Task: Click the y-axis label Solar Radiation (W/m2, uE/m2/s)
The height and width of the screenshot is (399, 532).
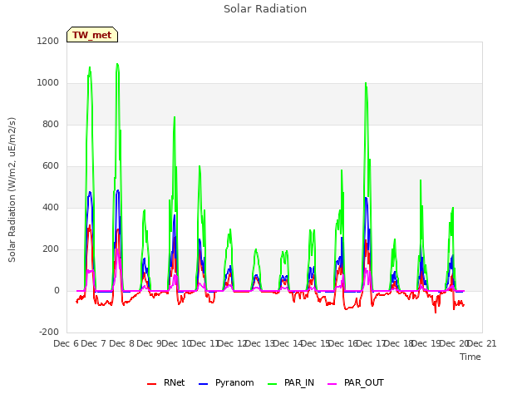Action: point(12,190)
